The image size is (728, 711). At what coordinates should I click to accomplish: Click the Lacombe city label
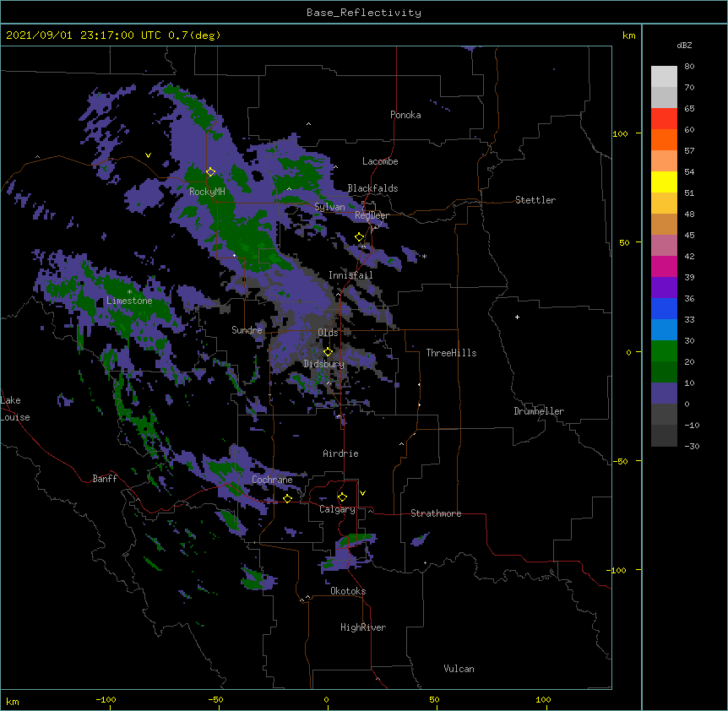[380, 161]
